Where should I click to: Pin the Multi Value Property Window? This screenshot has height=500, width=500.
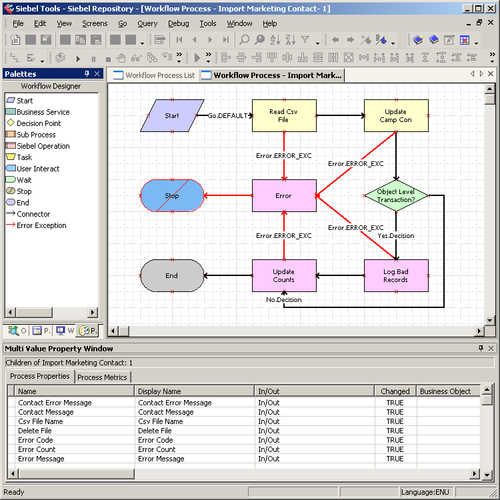coord(481,348)
